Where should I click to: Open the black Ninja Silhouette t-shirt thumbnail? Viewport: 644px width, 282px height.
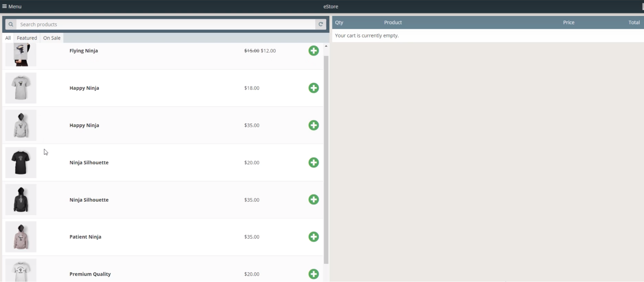21,163
